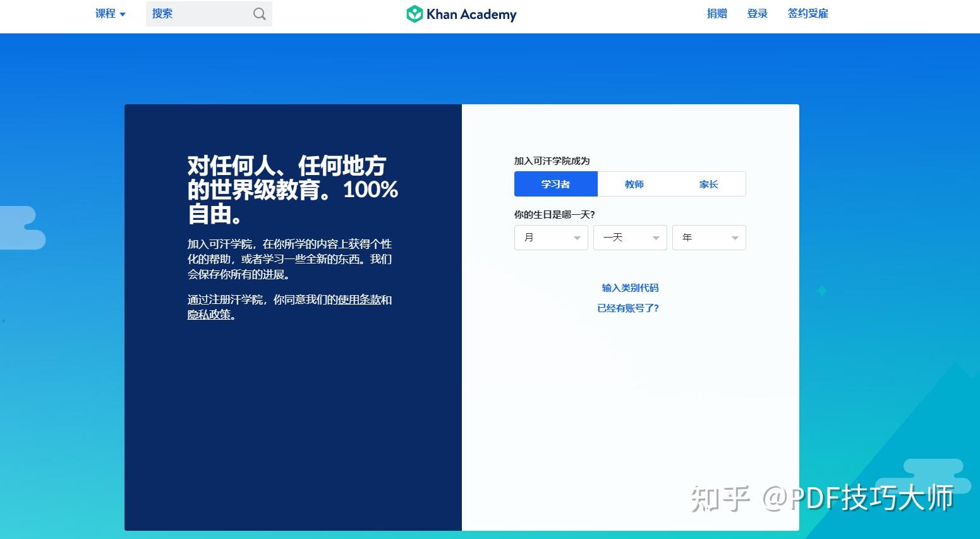Expand the 月 month dropdown
Screen dimensions: 980x539
pyautogui.click(x=551, y=238)
